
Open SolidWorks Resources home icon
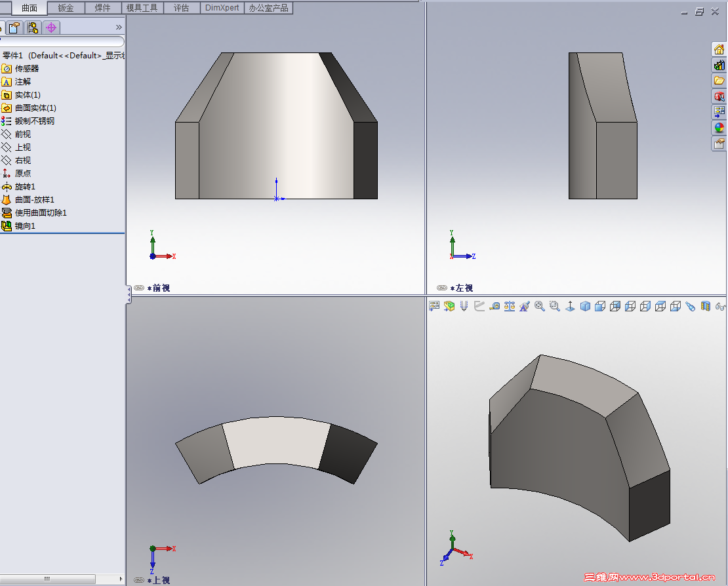(x=719, y=50)
